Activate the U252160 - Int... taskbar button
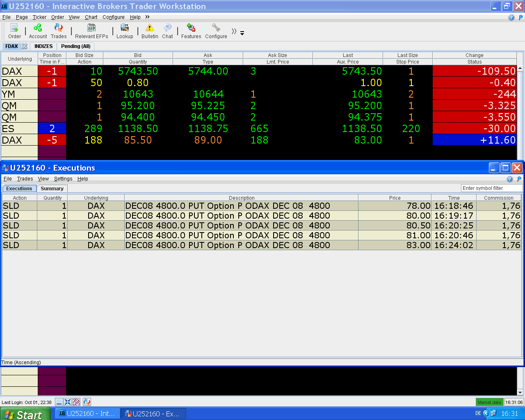 87,413
